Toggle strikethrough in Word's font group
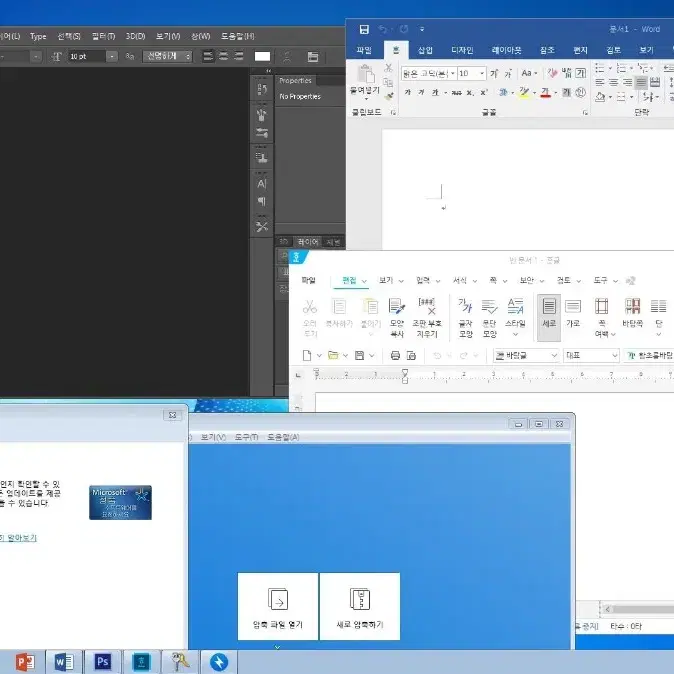The width and height of the screenshot is (674, 674). tap(456, 92)
